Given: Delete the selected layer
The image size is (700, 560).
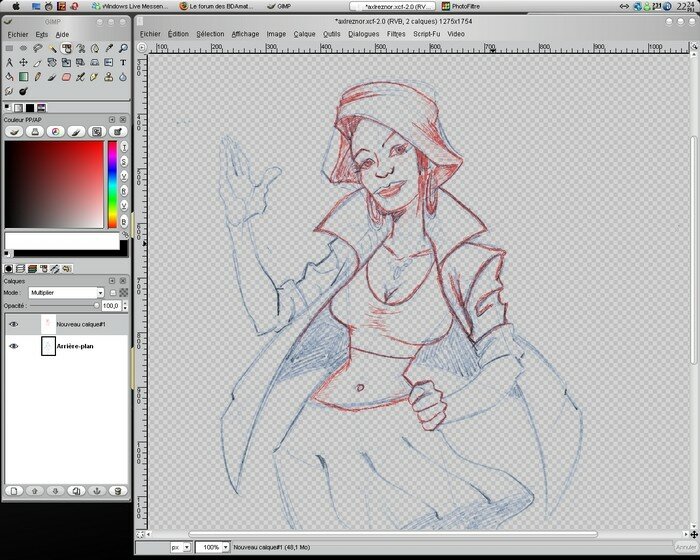Looking at the screenshot, I should click(118, 491).
